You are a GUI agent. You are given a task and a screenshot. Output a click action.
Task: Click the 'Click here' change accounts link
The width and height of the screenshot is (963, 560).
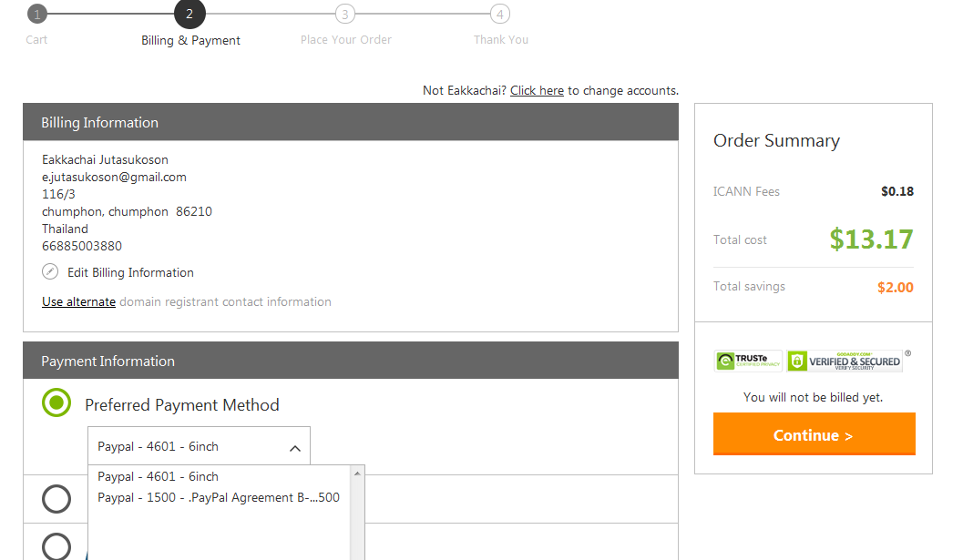coord(537,90)
